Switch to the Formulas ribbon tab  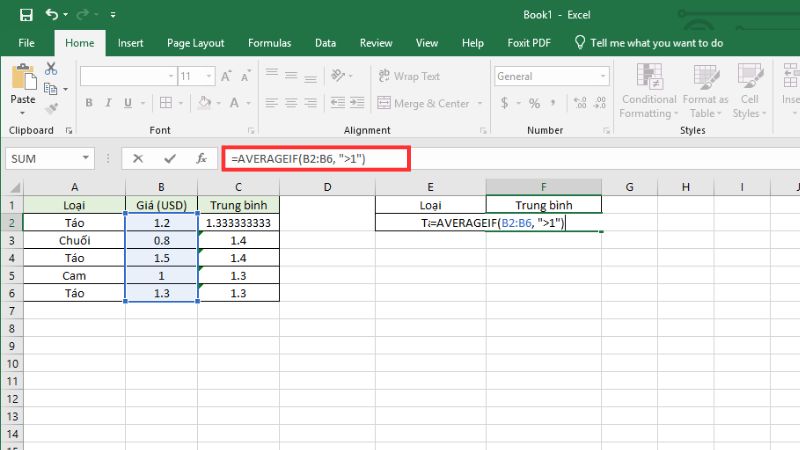269,43
